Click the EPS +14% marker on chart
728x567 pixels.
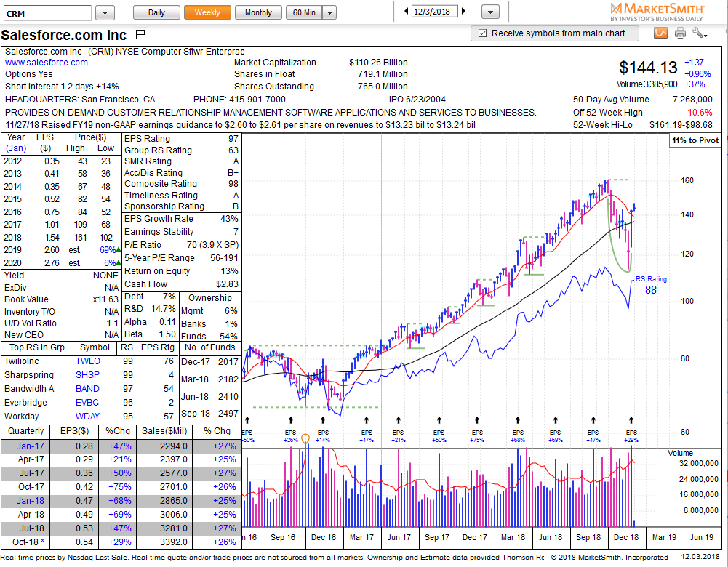[x=323, y=435]
